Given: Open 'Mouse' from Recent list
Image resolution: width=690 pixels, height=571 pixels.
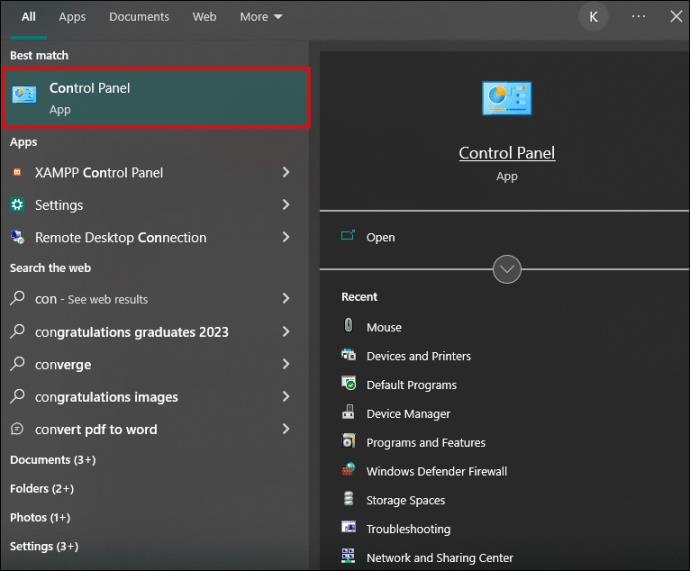Looking at the screenshot, I should coord(384,327).
